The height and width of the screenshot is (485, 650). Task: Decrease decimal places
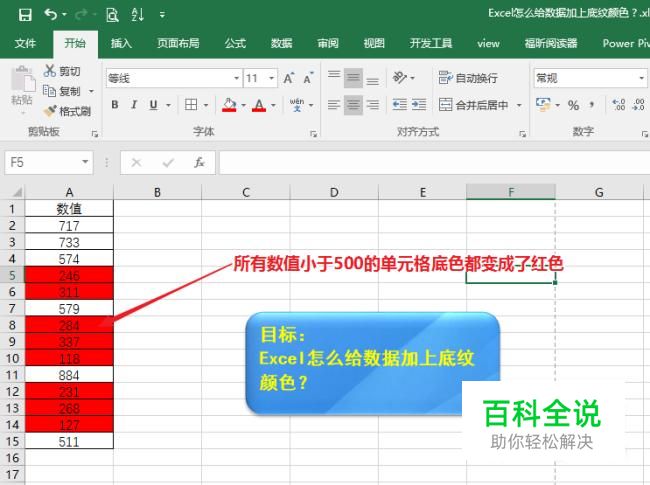pyautogui.click(x=638, y=105)
